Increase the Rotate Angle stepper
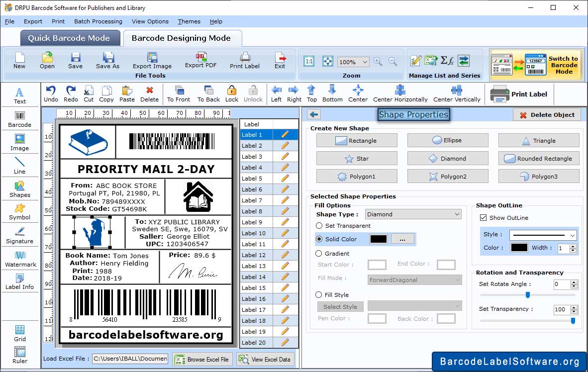The width and height of the screenshot is (588, 372). point(574,282)
